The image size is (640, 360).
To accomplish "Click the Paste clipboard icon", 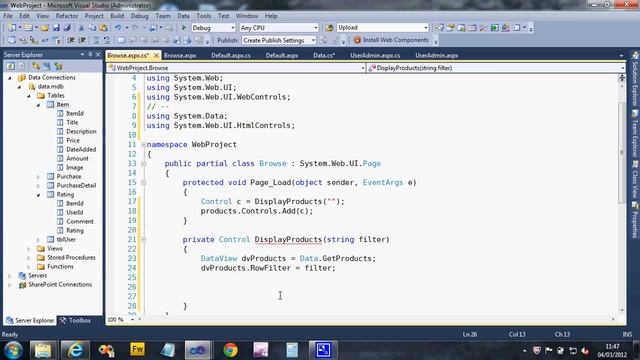I will click(104, 28).
